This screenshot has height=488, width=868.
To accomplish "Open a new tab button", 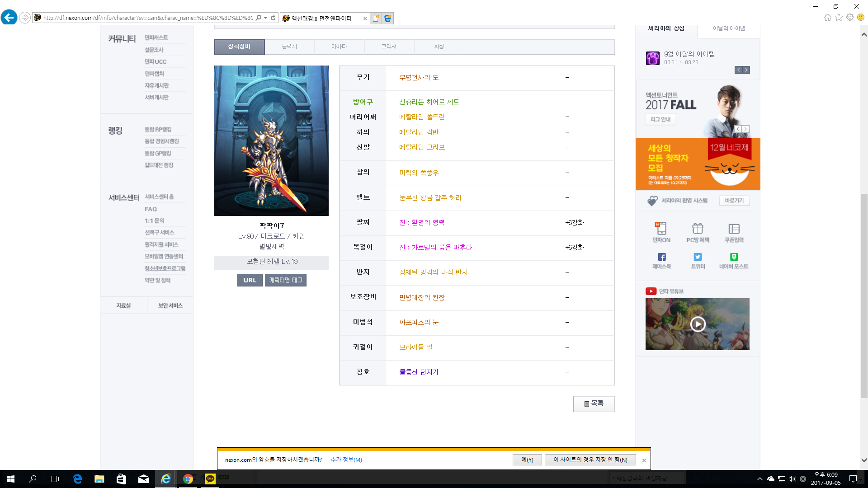I will 376,18.
